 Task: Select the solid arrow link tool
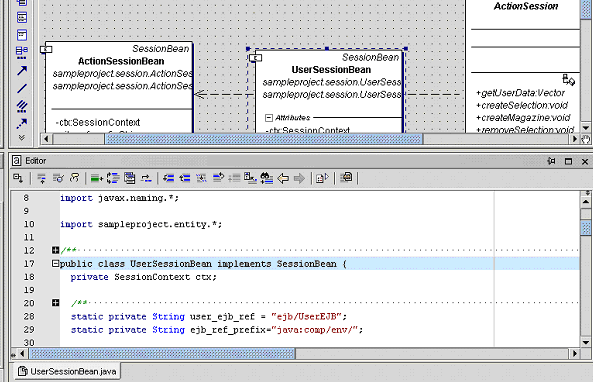(x=22, y=70)
